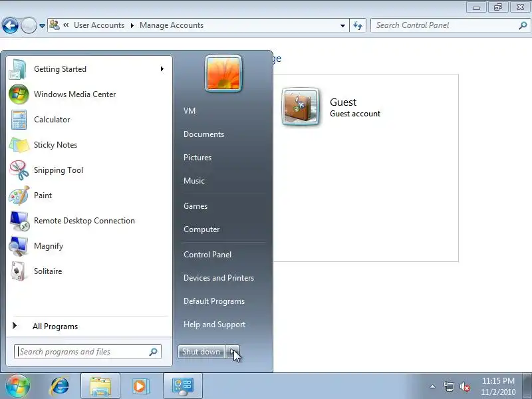Click the Calculator icon

(x=19, y=120)
